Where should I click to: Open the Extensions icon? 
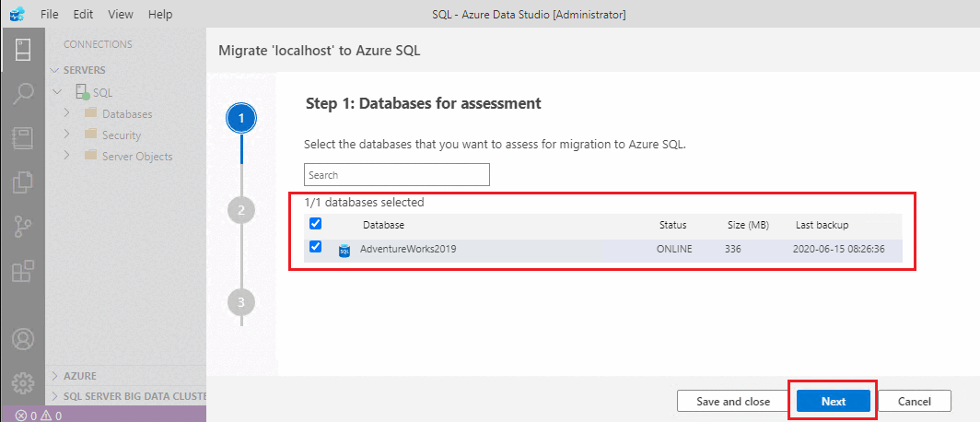point(23,272)
